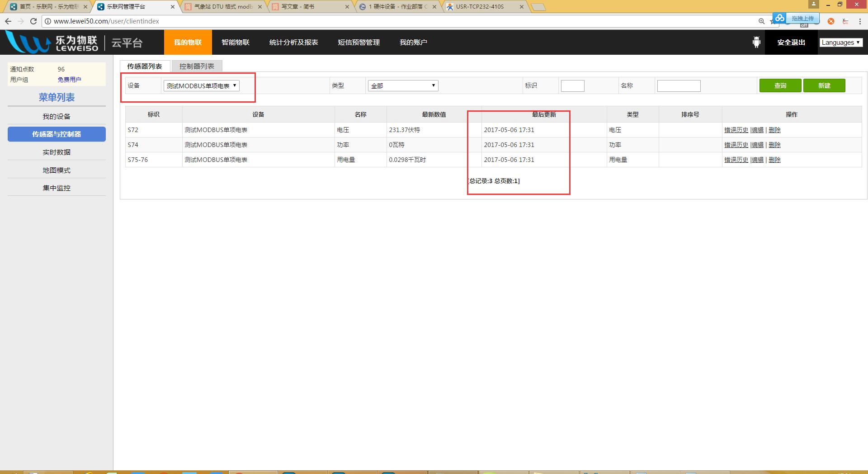Click the 231.37伏特 value cell
This screenshot has width=868, height=474.
coord(434,130)
